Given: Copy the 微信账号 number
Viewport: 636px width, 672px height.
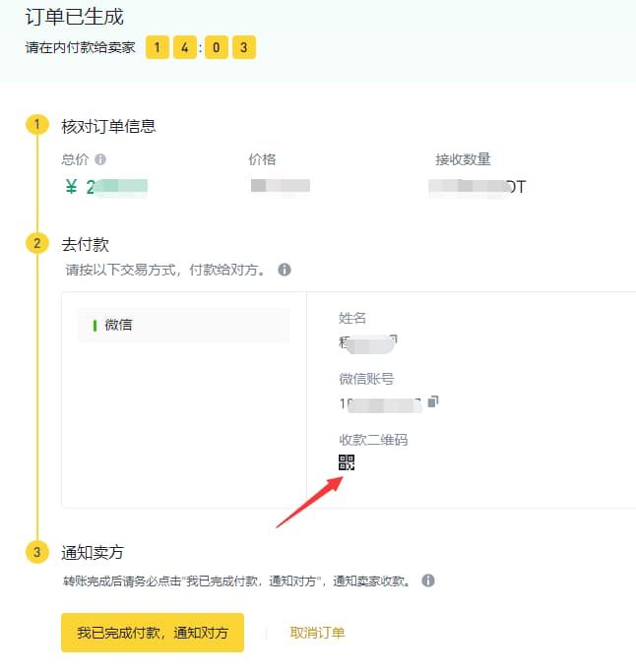Looking at the screenshot, I should pos(433,401).
